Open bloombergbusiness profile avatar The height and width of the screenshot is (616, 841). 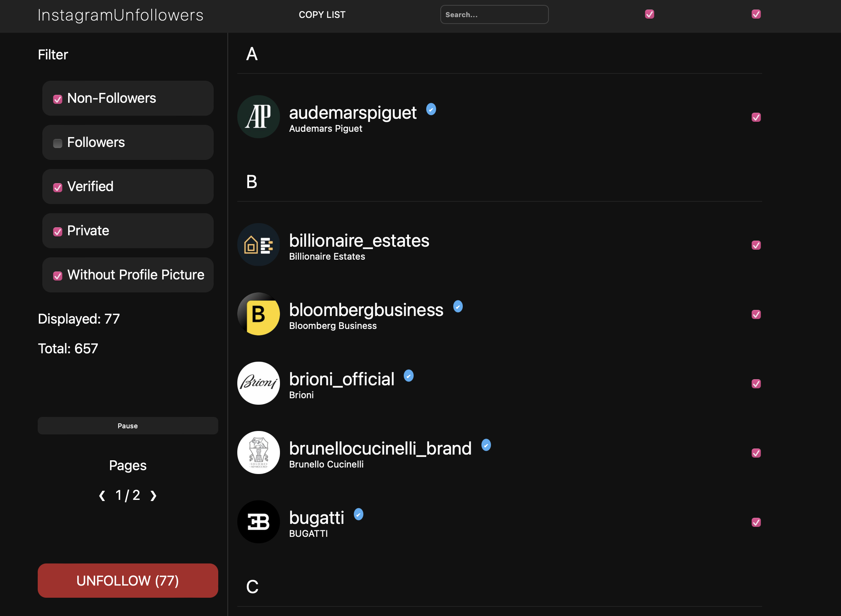pos(258,314)
